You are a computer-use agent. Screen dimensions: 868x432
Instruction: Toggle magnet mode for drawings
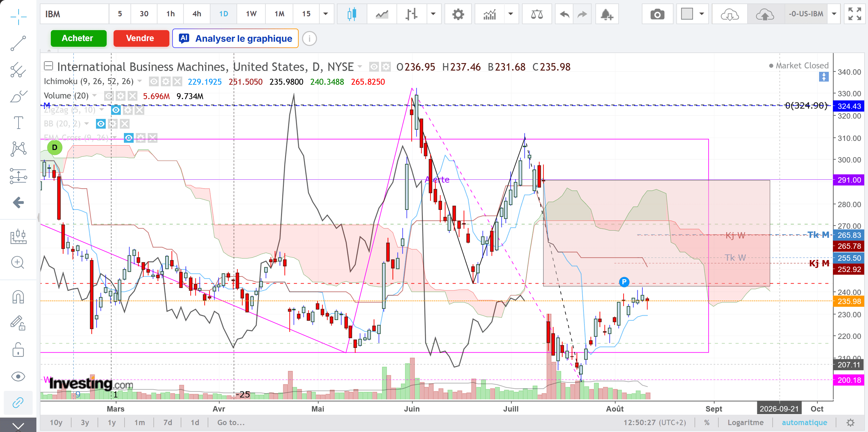(18, 297)
